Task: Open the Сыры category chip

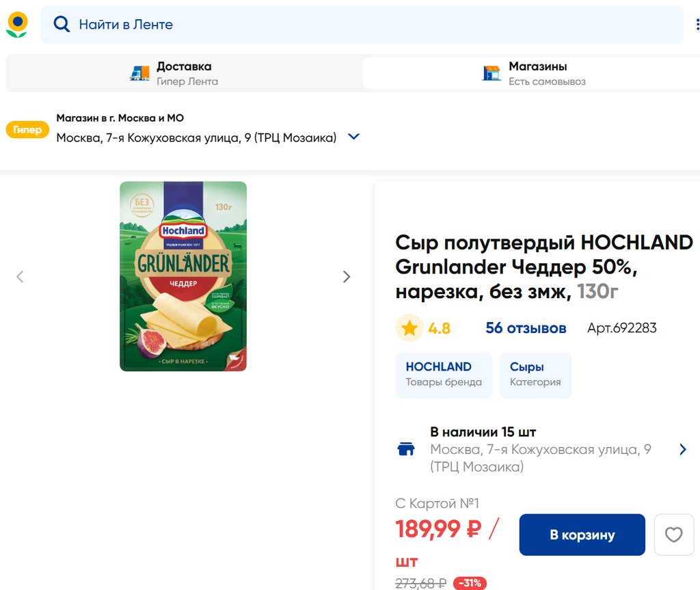Action: [x=535, y=374]
